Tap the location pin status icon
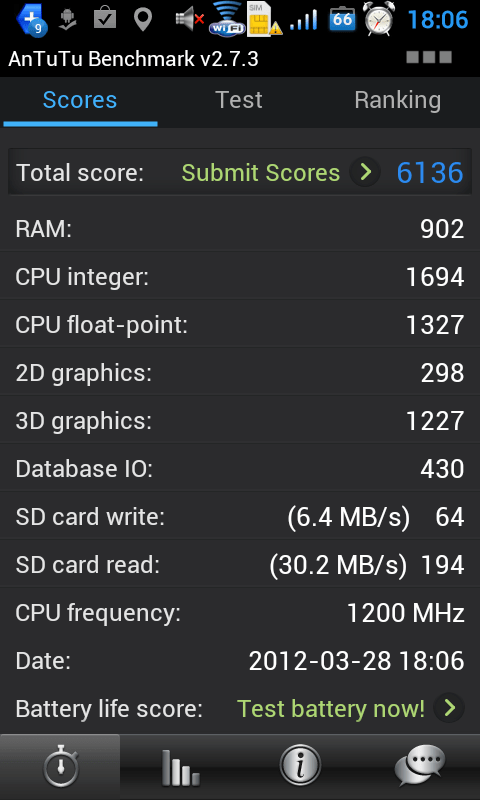This screenshot has height=800, width=480. tap(143, 19)
